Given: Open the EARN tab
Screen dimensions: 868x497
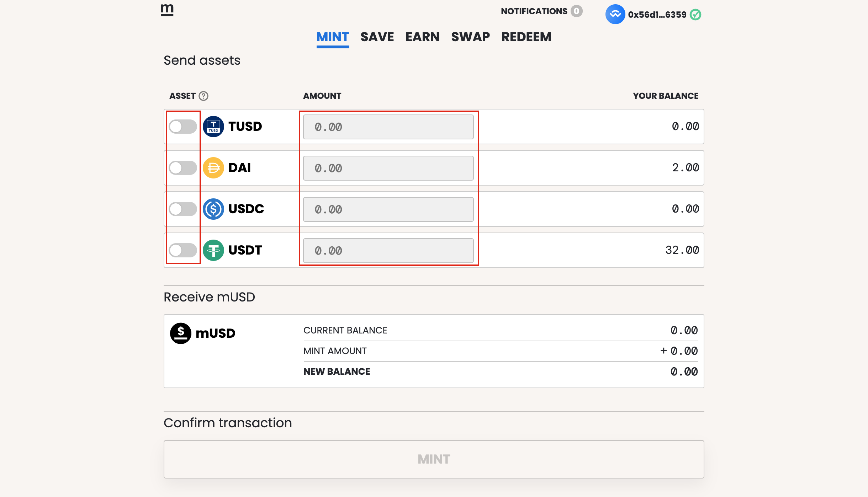Looking at the screenshot, I should click(x=423, y=37).
